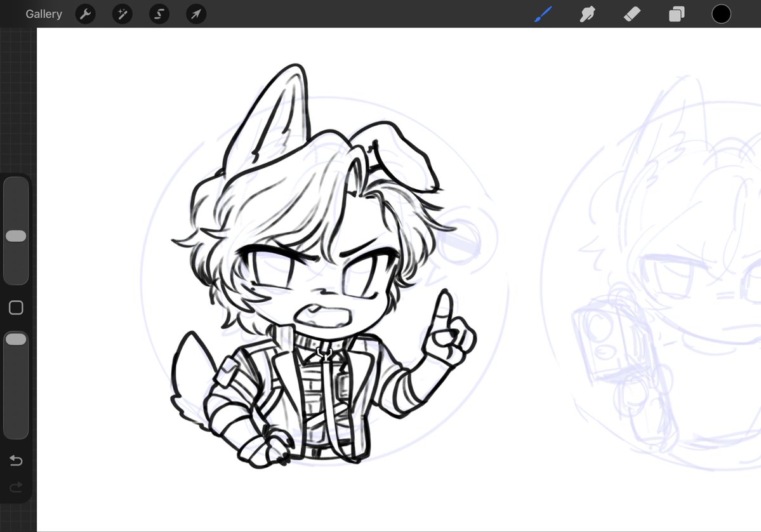The width and height of the screenshot is (761, 532).
Task: Redo the last undone stroke
Action: tap(16, 486)
